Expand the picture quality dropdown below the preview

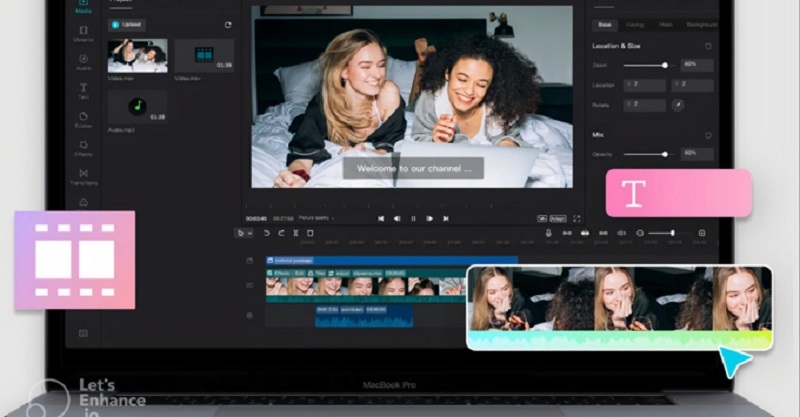320,218
